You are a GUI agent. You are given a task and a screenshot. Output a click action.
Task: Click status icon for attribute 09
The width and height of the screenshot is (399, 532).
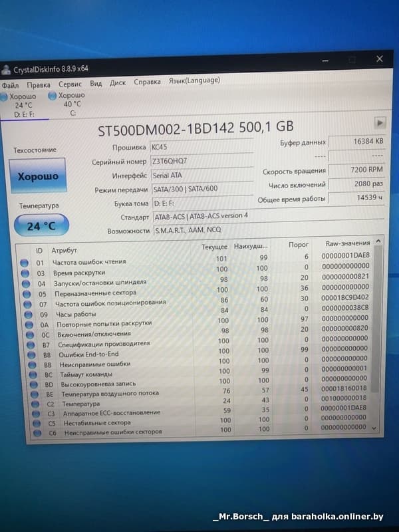[29, 315]
